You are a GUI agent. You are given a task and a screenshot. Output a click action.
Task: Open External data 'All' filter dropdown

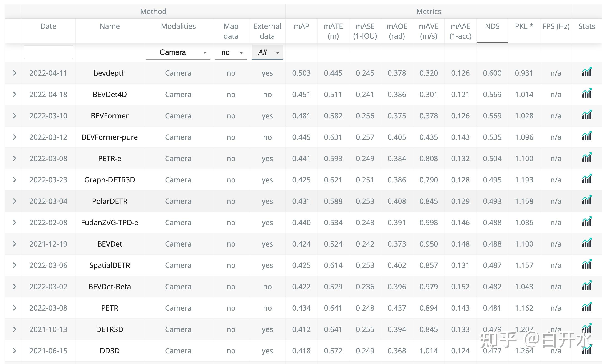267,52
